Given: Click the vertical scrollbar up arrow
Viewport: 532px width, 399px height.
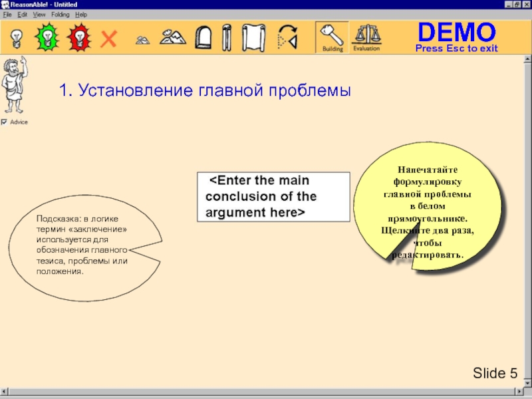Looking at the screenshot, I should [x=527, y=59].
